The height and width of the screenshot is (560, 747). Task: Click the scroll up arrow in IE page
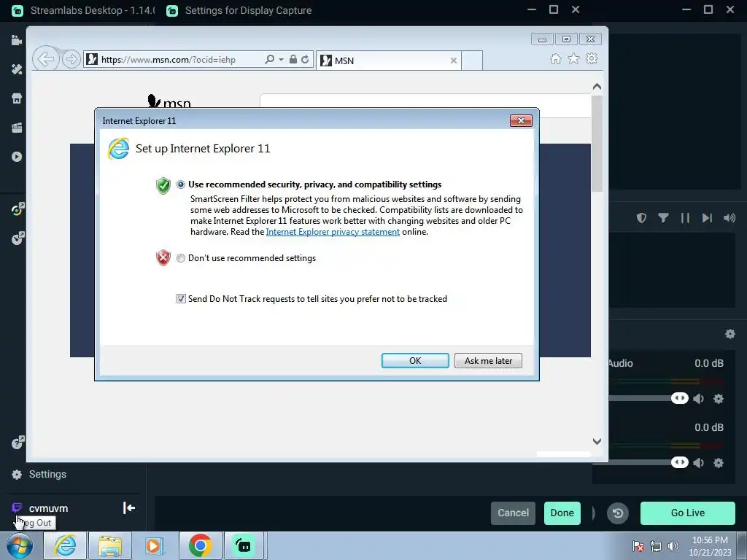[597, 87]
